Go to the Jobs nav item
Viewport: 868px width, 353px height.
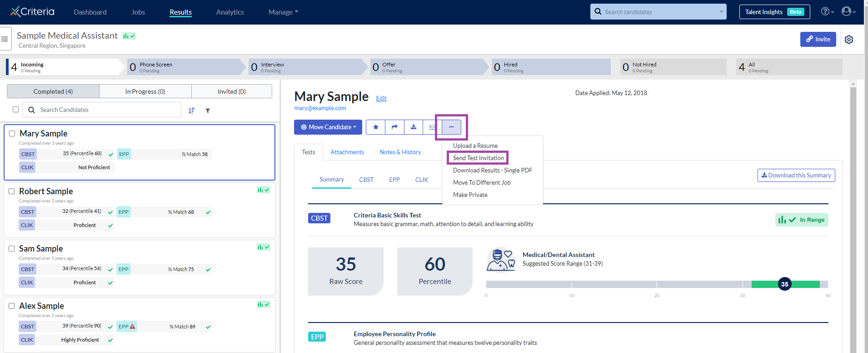[138, 12]
